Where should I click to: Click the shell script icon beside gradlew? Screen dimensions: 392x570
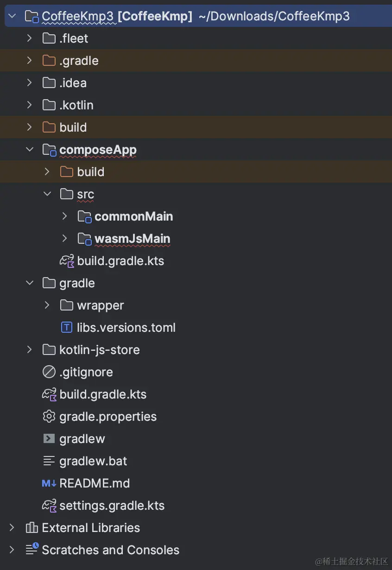pyautogui.click(x=49, y=438)
